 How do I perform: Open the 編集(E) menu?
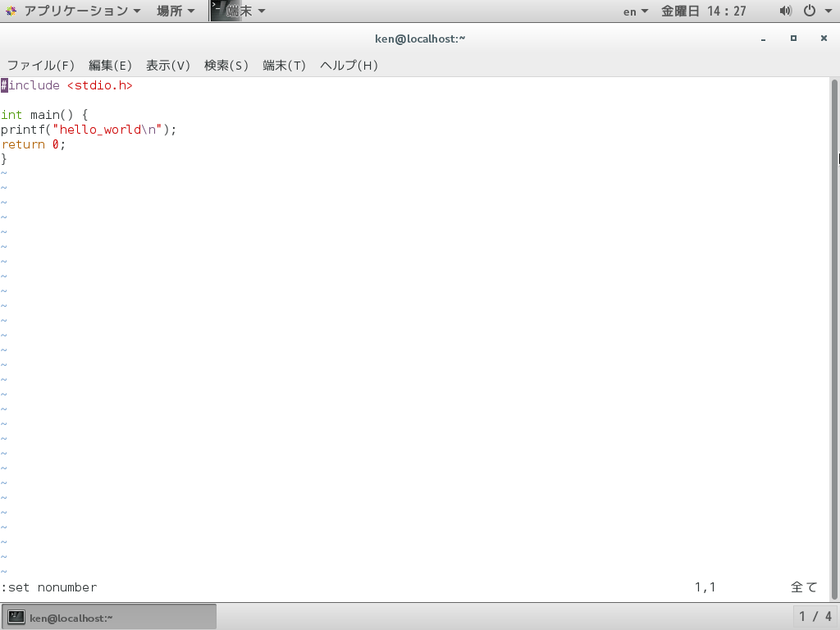coord(108,65)
